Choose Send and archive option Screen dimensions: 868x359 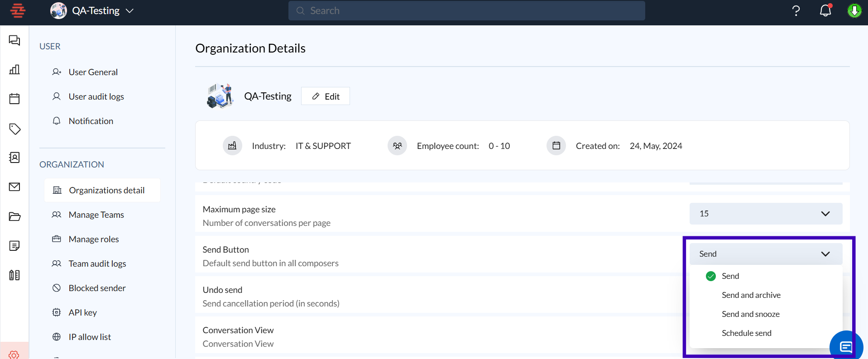751,295
